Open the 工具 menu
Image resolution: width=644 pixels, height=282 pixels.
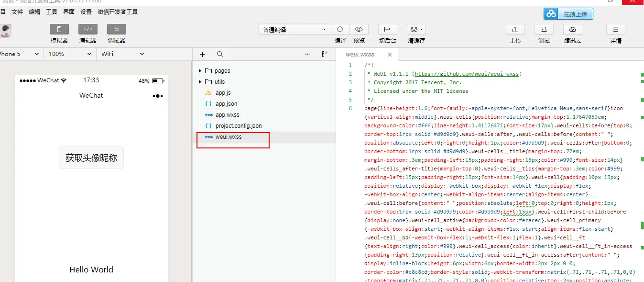point(52,12)
